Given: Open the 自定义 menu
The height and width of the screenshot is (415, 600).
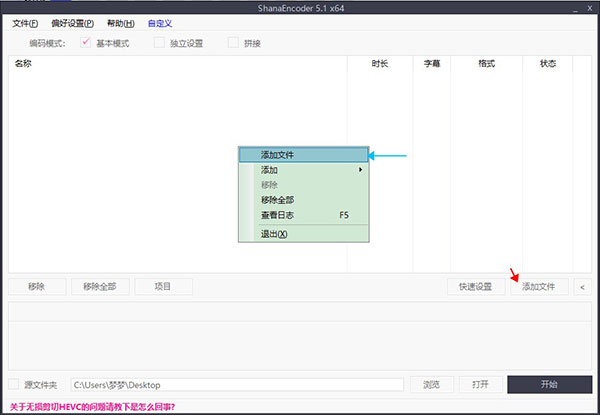Looking at the screenshot, I should pyautogui.click(x=160, y=24).
